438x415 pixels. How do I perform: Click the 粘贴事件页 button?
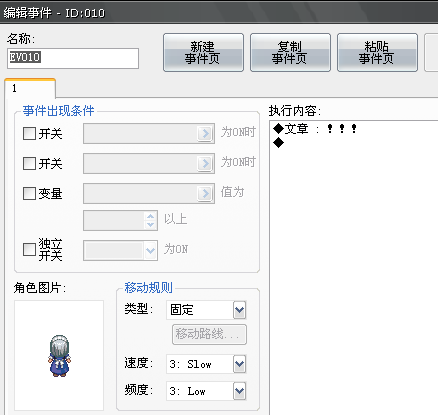pyautogui.click(x=377, y=52)
